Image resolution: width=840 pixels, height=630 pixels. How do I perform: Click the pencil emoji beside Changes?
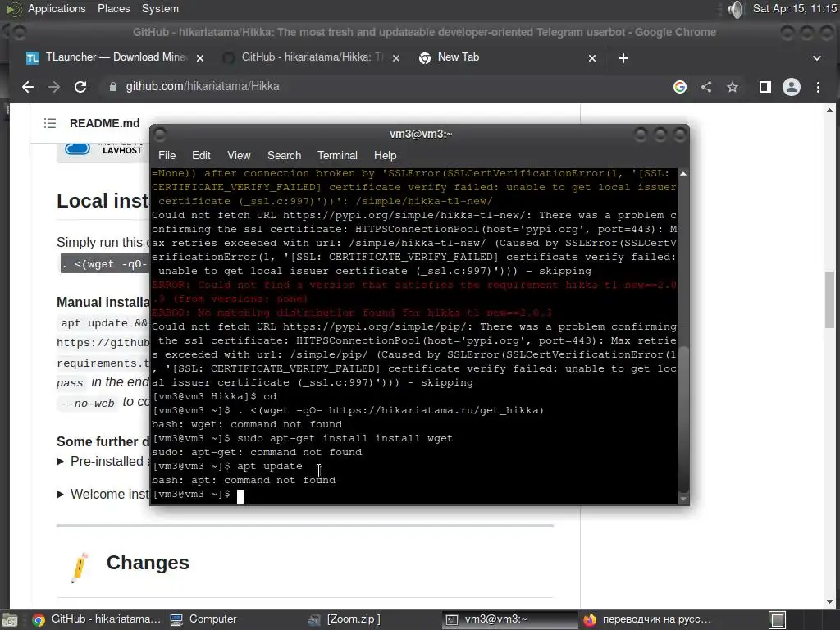coord(80,567)
